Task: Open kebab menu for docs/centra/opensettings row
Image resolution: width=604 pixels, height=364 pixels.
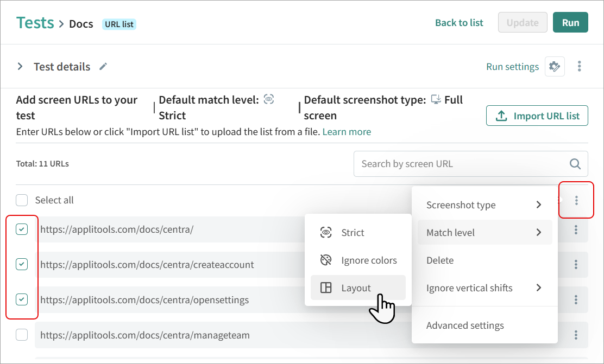Action: pos(576,300)
